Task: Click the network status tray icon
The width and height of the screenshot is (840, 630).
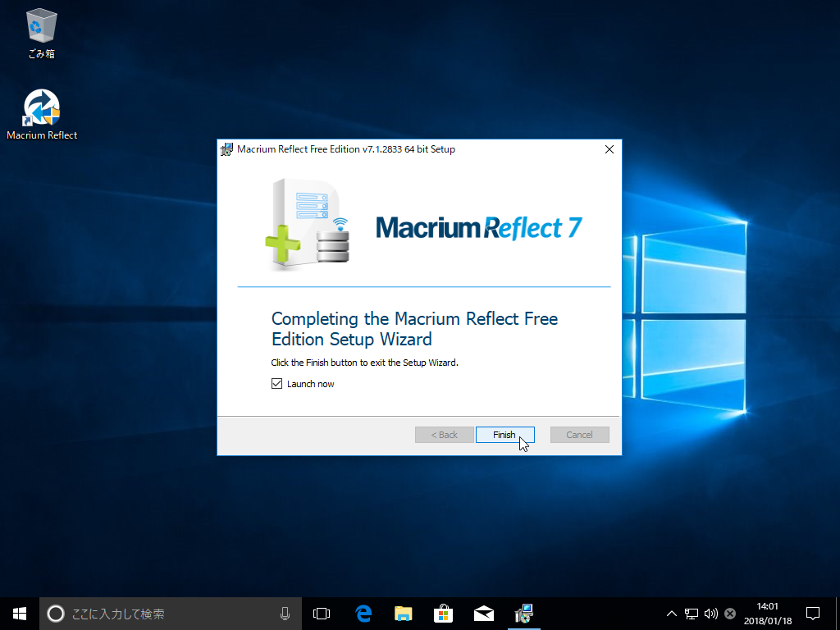Action: (x=691, y=614)
